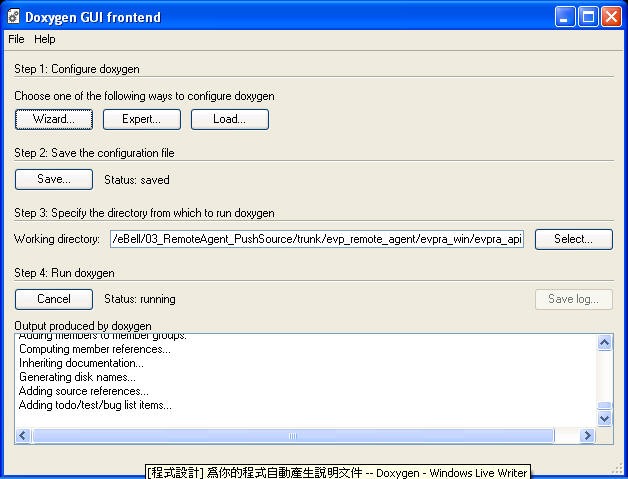
Task: Select a working directory
Action: coord(574,240)
